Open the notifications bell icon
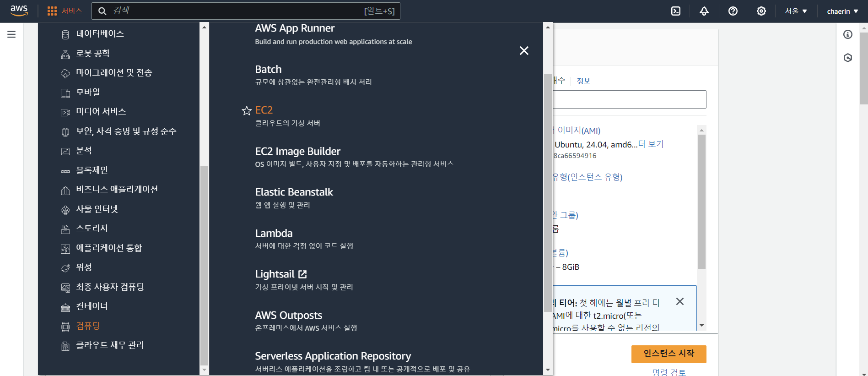Screen dimensions: 868x376 click(x=704, y=11)
